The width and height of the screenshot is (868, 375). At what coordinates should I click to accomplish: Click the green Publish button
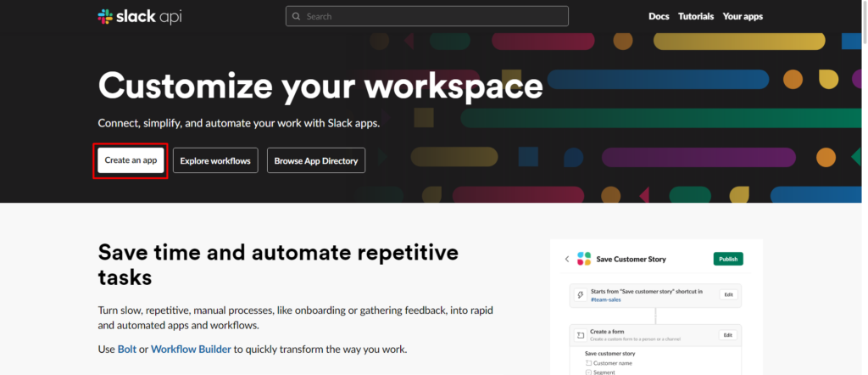tap(728, 259)
